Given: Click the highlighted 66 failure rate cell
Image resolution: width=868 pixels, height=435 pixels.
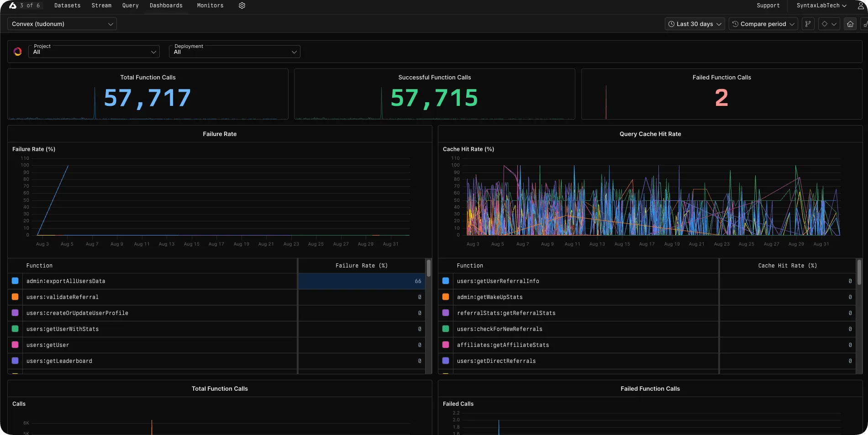Looking at the screenshot, I should [x=362, y=281].
